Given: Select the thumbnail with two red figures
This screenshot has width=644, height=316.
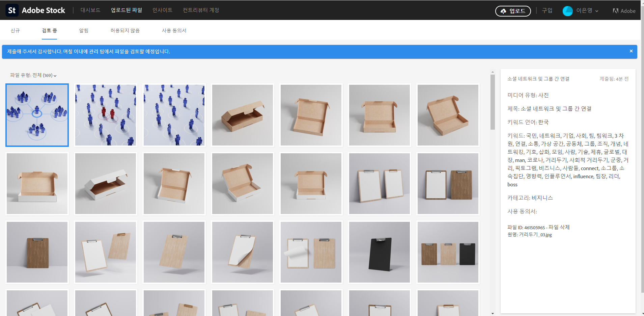Looking at the screenshot, I should point(106,115).
